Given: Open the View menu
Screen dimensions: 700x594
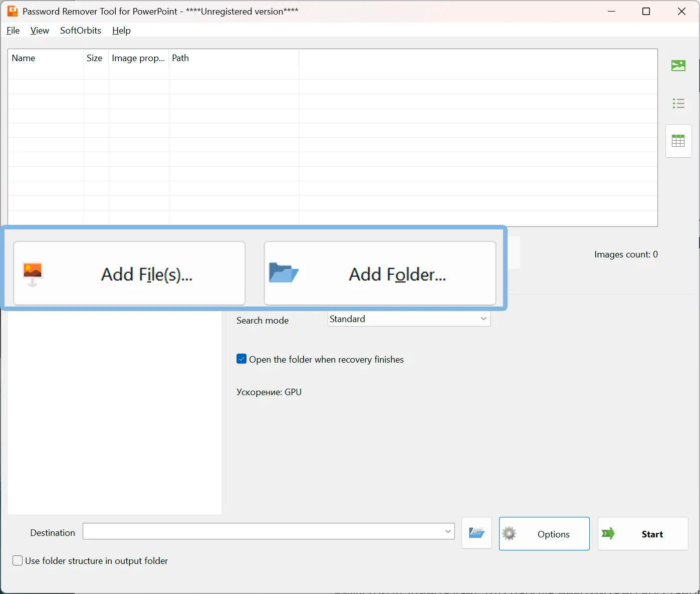Looking at the screenshot, I should point(40,31).
